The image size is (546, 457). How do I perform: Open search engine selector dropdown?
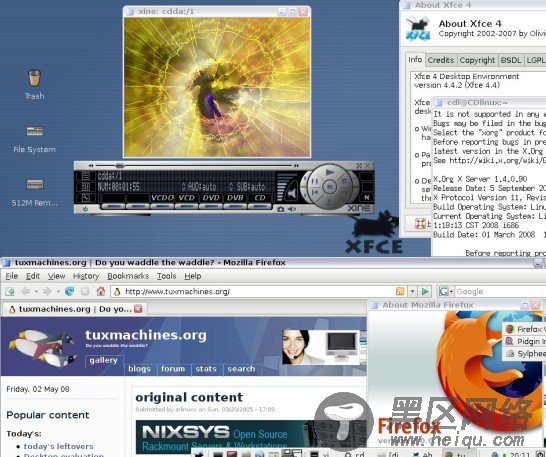446,292
